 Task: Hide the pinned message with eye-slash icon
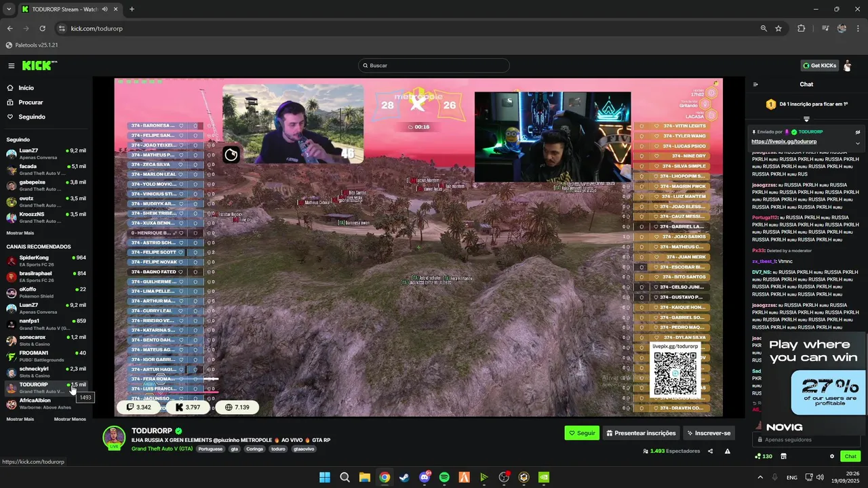coord(857,132)
